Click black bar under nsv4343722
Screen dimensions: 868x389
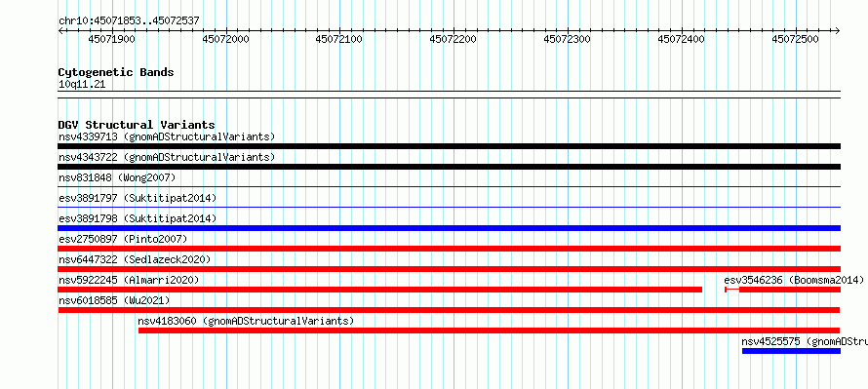[449, 167]
